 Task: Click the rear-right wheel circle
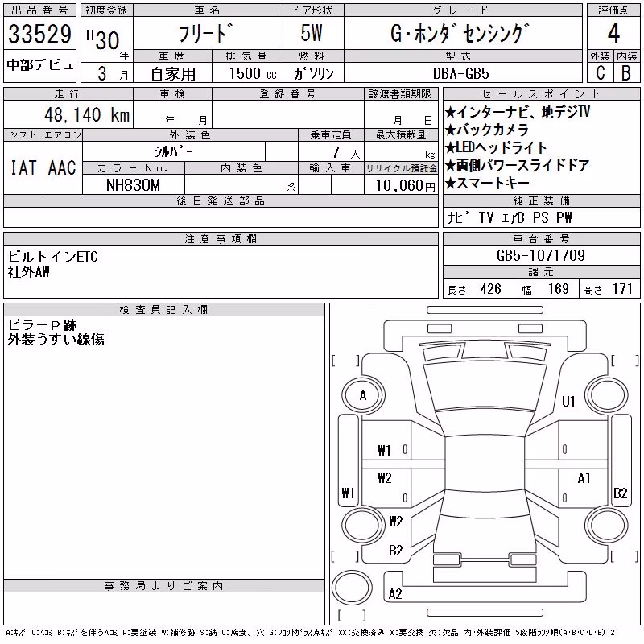pyautogui.click(x=606, y=526)
